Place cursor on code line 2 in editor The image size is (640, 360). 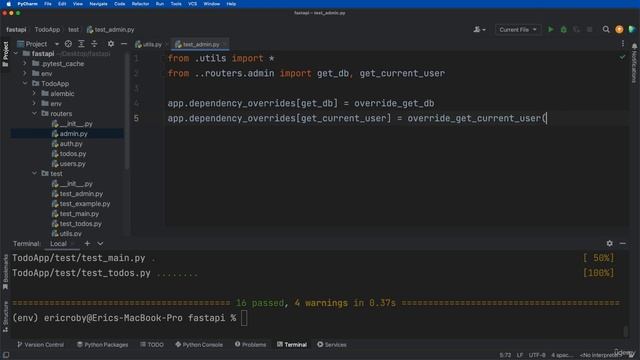click(x=306, y=73)
